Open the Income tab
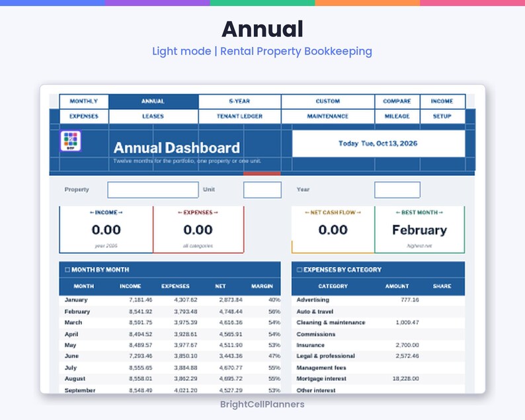Screen dimensions: 525x420 [442, 101]
